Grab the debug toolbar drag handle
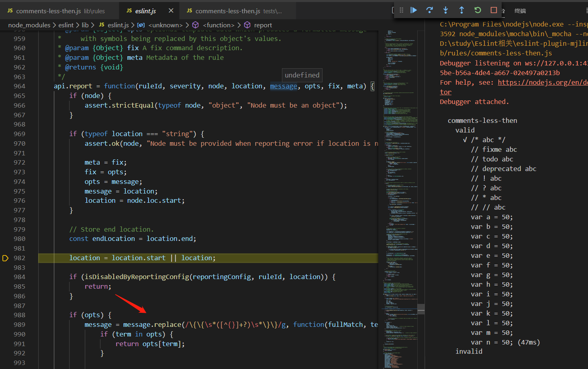The image size is (588, 369). (401, 10)
